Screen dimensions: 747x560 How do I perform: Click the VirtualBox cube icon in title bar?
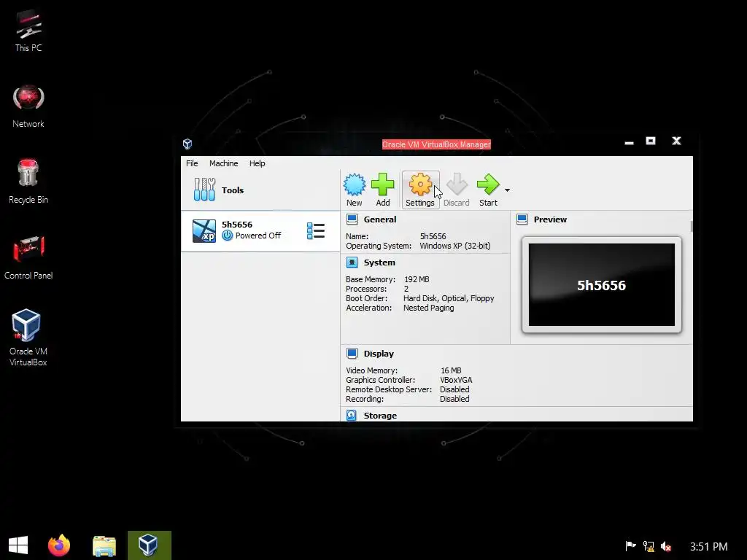[x=187, y=144]
